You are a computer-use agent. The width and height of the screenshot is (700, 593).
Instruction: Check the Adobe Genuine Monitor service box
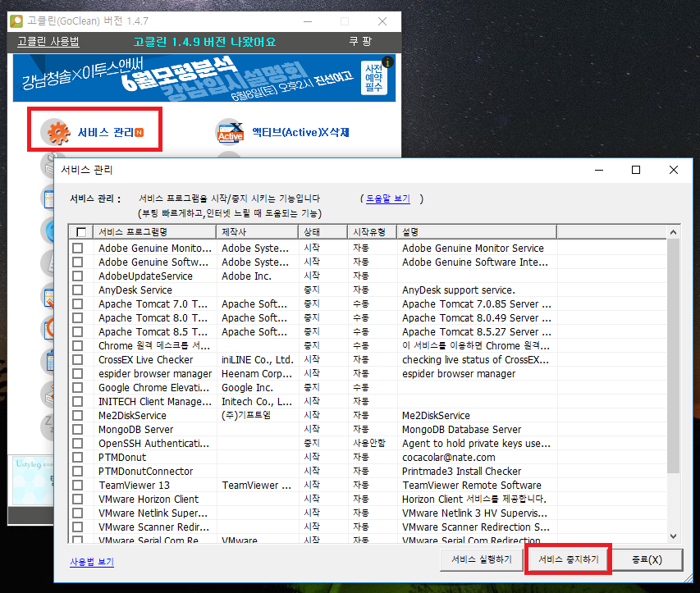(x=78, y=248)
